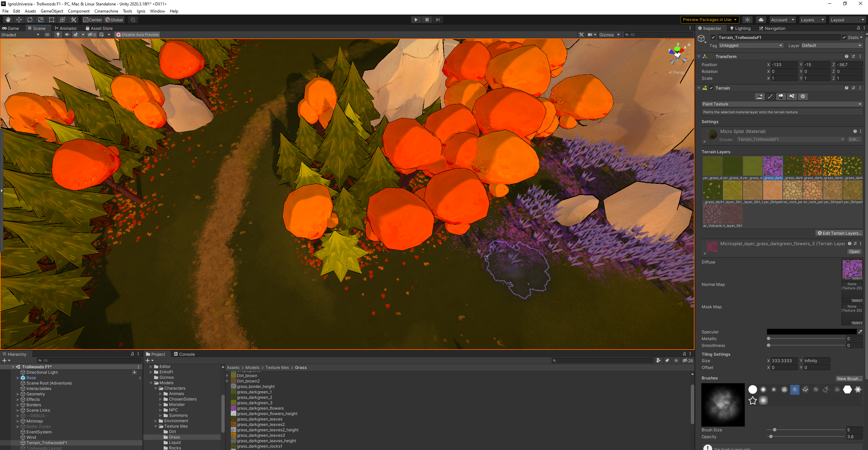Open the Ignis menu
The image size is (868, 450).
click(x=141, y=11)
